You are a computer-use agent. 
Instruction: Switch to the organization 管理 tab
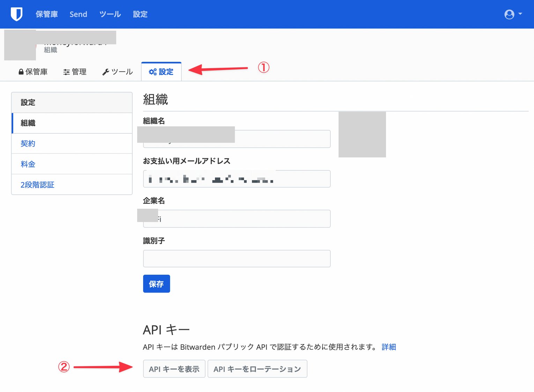[x=75, y=72]
